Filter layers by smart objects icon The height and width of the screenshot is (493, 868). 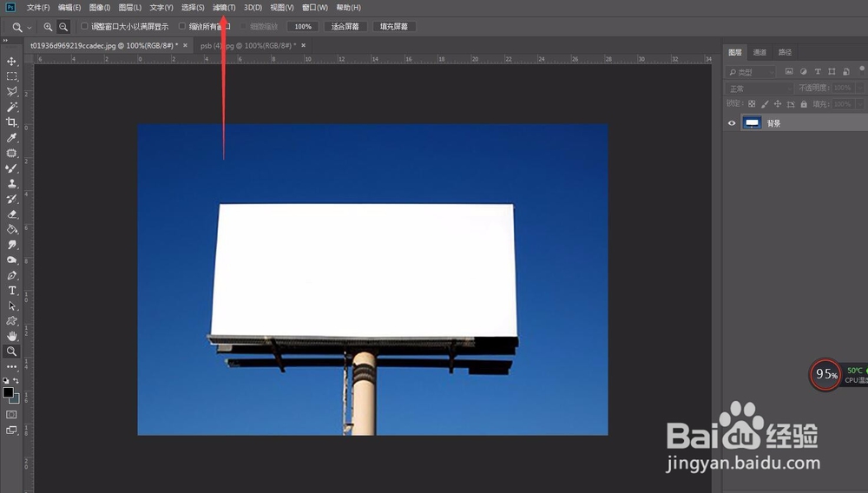tap(845, 71)
